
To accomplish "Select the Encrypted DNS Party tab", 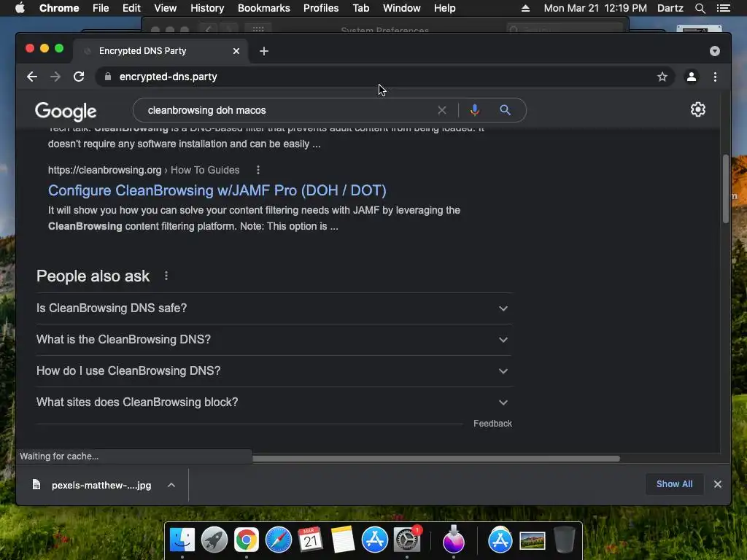I will pos(160,51).
